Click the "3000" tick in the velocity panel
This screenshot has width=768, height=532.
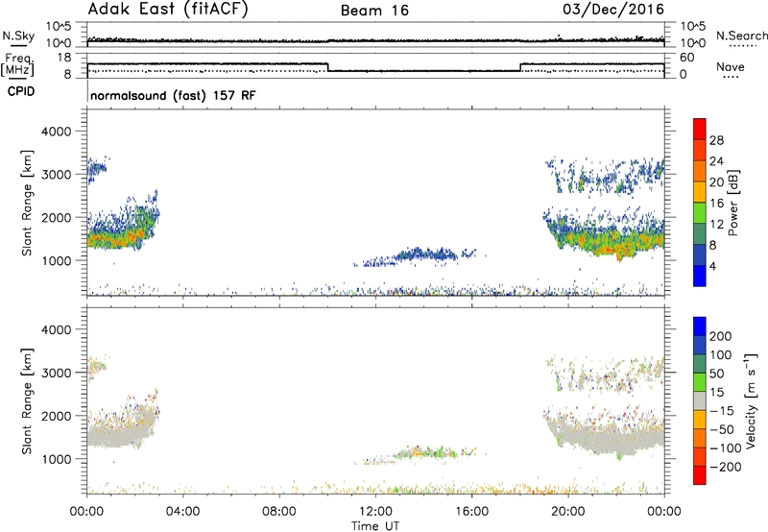point(56,373)
